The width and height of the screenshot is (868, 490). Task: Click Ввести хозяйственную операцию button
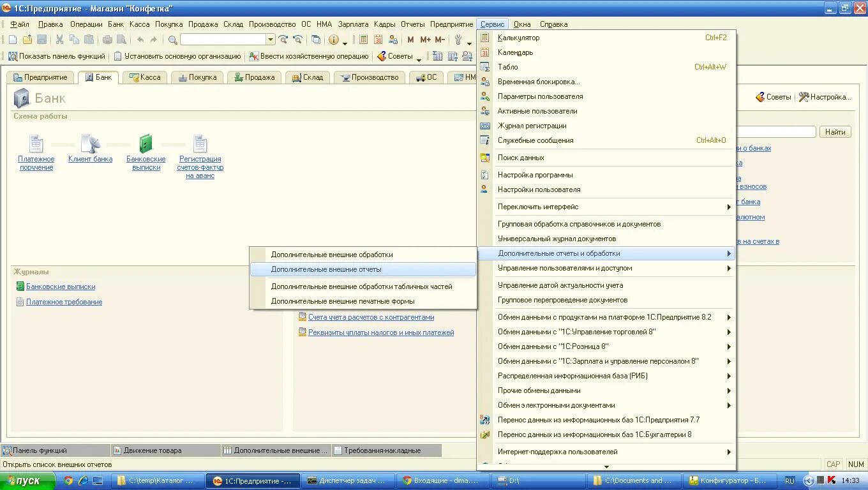pos(308,56)
